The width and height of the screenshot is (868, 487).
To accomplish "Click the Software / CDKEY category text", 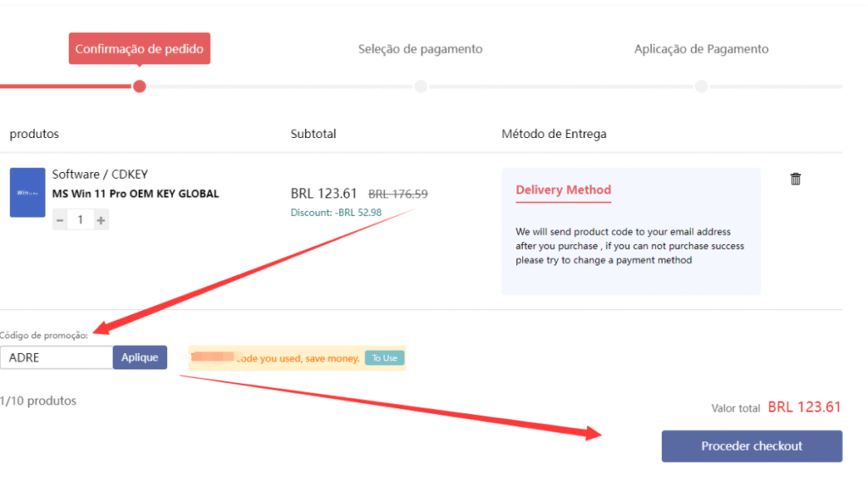I will (100, 174).
